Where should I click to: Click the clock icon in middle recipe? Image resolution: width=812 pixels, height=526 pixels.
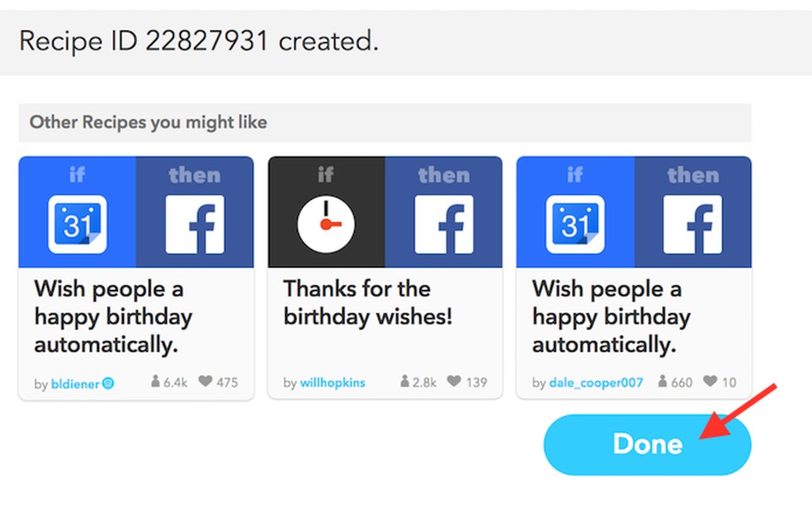click(x=326, y=225)
